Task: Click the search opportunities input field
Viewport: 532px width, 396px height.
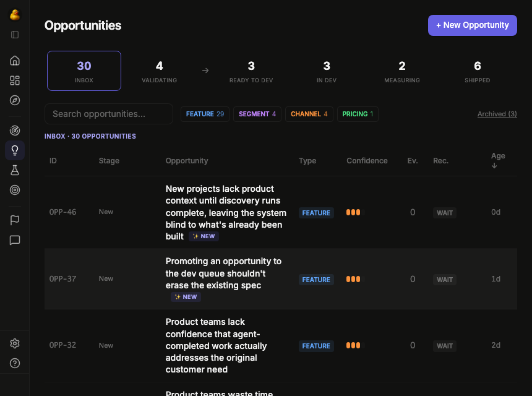Action: (x=108, y=114)
